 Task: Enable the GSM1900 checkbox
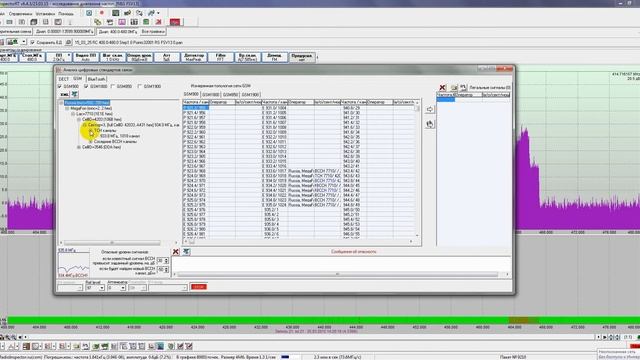(x=140, y=87)
